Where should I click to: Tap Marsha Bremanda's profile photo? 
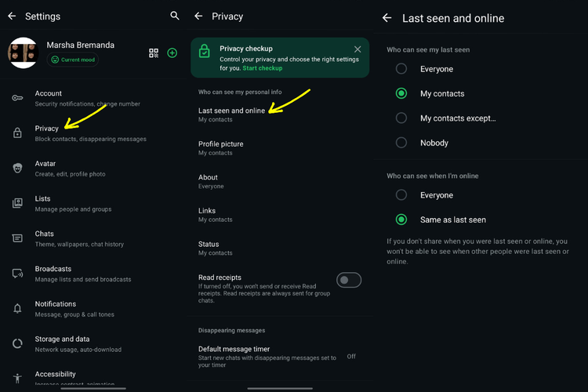(x=24, y=53)
